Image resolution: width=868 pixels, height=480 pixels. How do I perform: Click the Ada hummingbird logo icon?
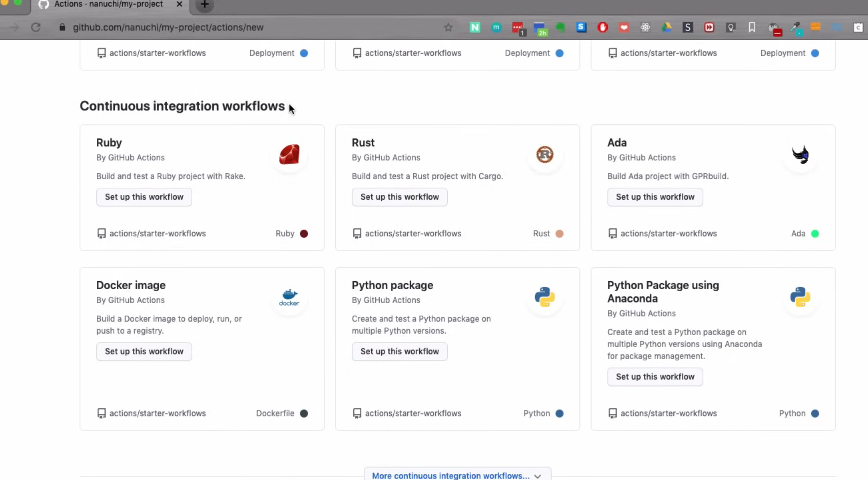pyautogui.click(x=800, y=155)
